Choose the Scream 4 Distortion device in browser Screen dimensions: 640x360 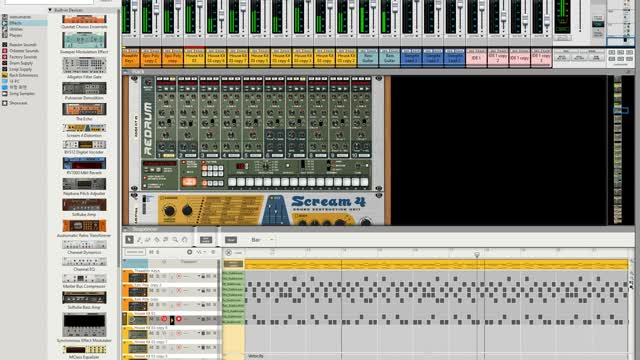84,128
